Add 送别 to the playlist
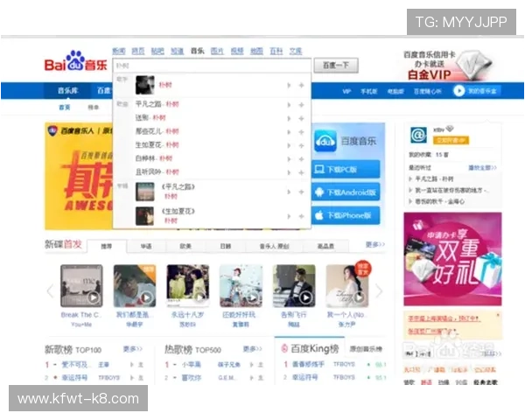525x420 pixels. click(x=301, y=119)
